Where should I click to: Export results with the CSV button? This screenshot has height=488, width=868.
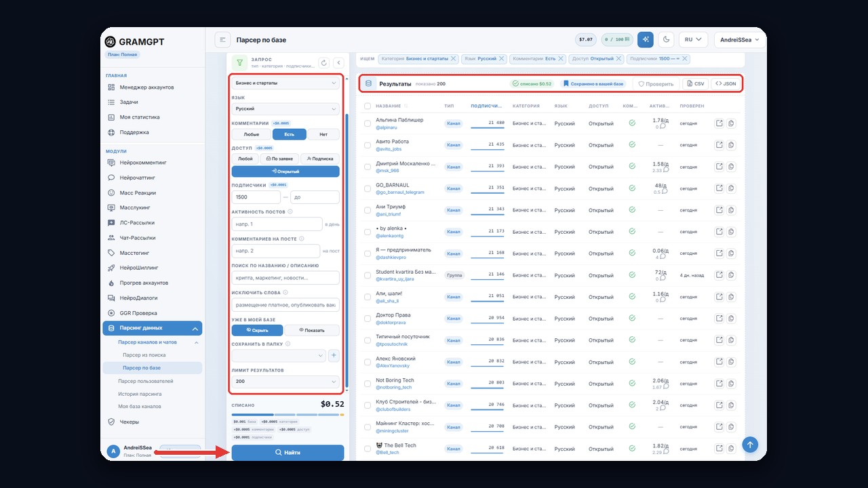(x=694, y=83)
